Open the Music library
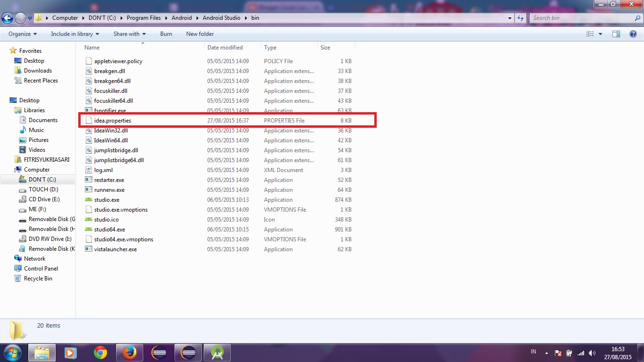Image resolution: width=644 pixels, height=362 pixels. (x=36, y=130)
